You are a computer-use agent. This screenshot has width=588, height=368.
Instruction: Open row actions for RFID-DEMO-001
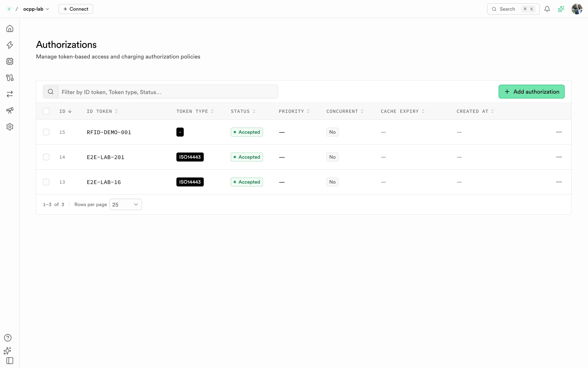coord(559,132)
